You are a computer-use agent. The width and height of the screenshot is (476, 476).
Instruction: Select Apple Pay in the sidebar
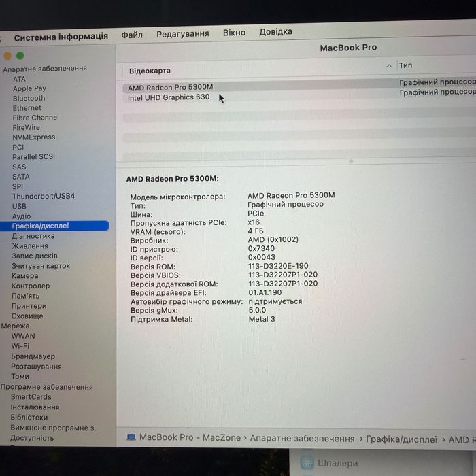pyautogui.click(x=29, y=88)
